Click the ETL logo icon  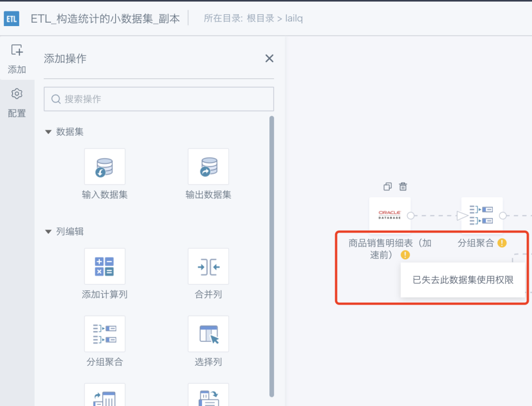[x=11, y=19]
